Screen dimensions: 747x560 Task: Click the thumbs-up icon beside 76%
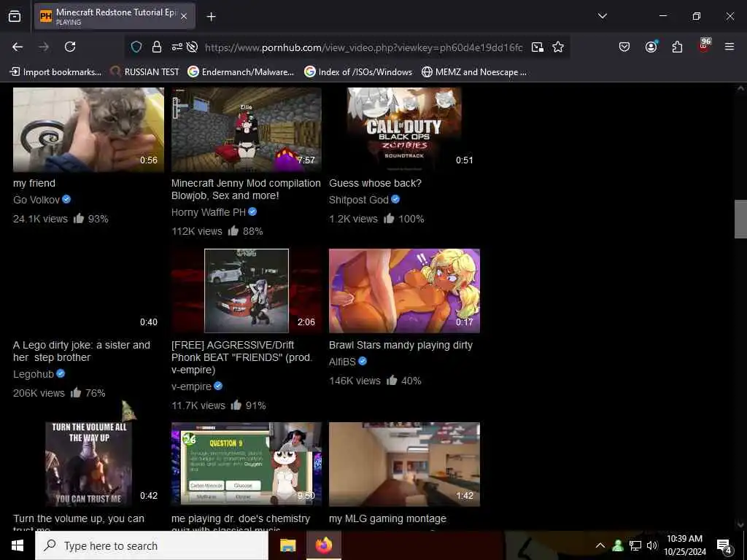click(76, 393)
